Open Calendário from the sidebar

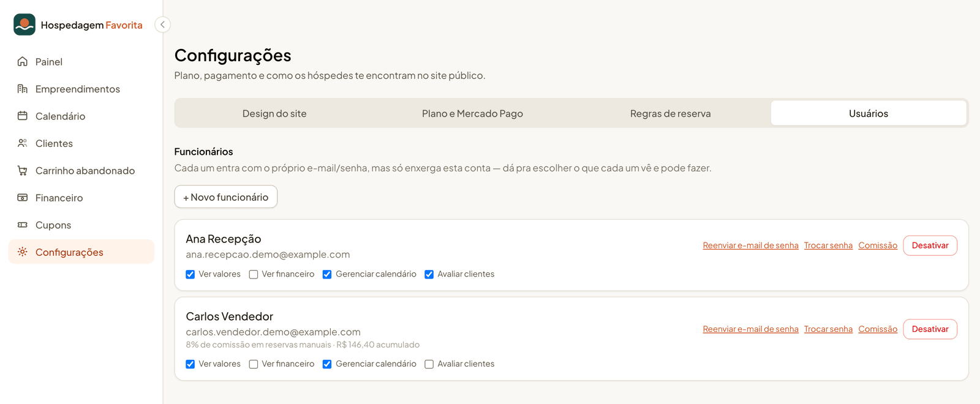[x=81, y=116]
